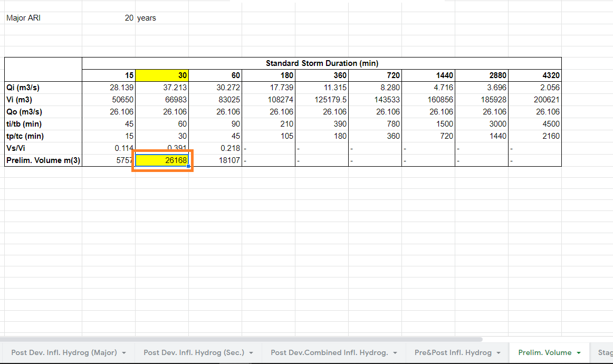The image size is (613, 364).
Task: Select the 2880 storm duration header
Action: (482, 75)
